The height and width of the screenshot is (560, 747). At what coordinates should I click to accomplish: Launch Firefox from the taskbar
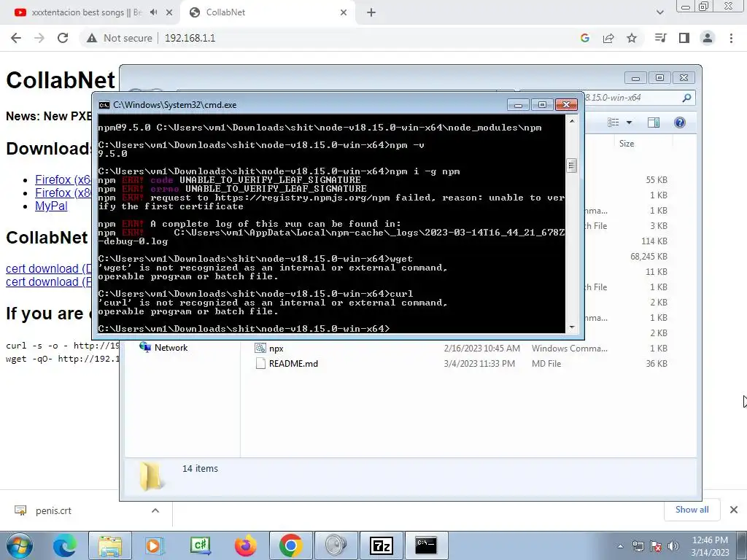[x=246, y=545]
